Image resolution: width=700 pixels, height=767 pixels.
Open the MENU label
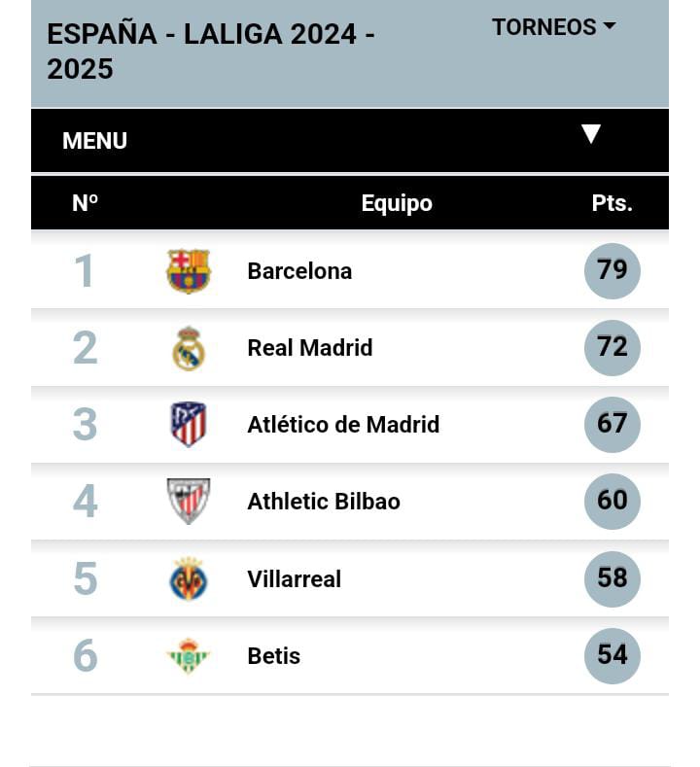pos(94,141)
